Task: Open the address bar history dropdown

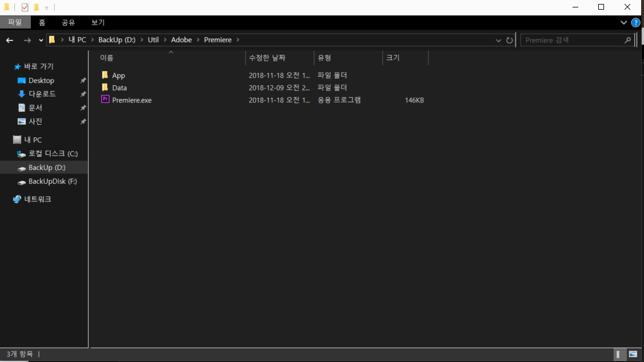Action: pos(498,40)
